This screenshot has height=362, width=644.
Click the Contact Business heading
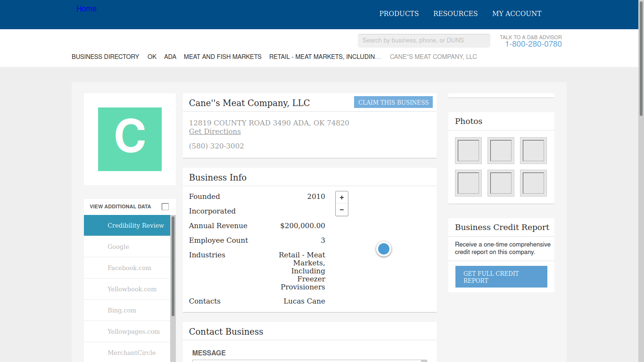226,332
